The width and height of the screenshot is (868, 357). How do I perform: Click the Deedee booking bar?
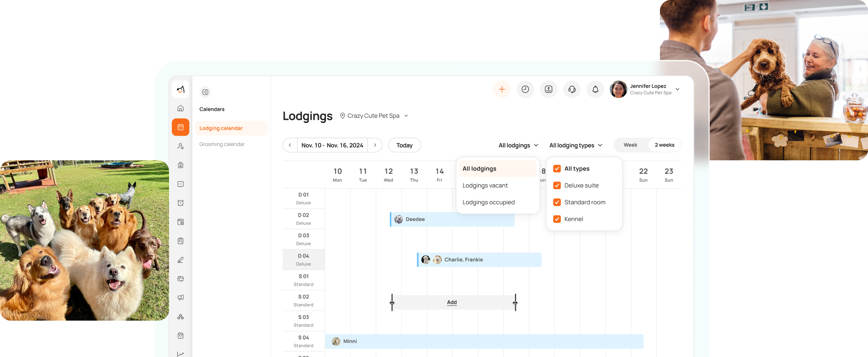coord(452,220)
